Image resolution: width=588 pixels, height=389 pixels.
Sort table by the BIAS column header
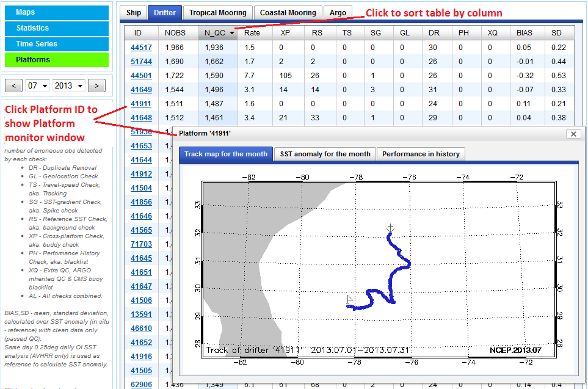pos(524,33)
